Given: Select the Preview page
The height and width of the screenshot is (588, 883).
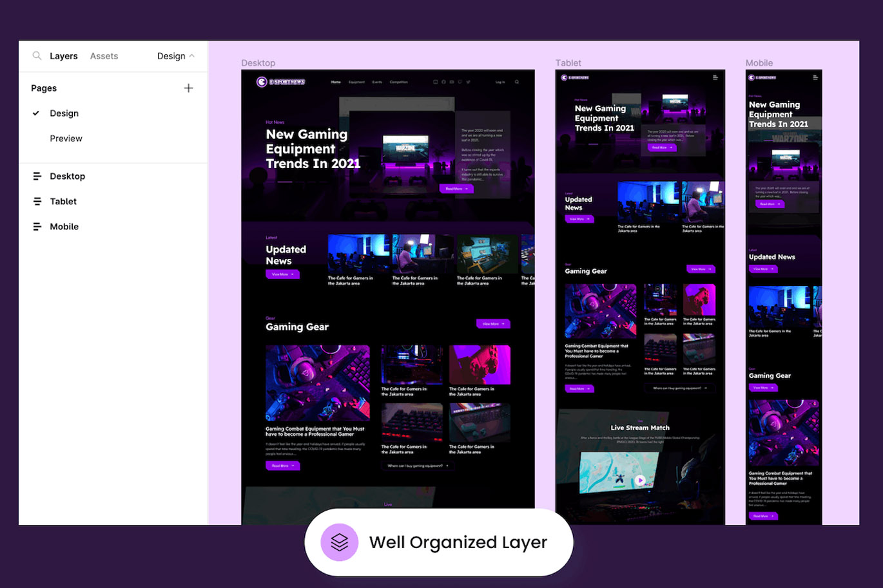Looking at the screenshot, I should pyautogui.click(x=66, y=138).
